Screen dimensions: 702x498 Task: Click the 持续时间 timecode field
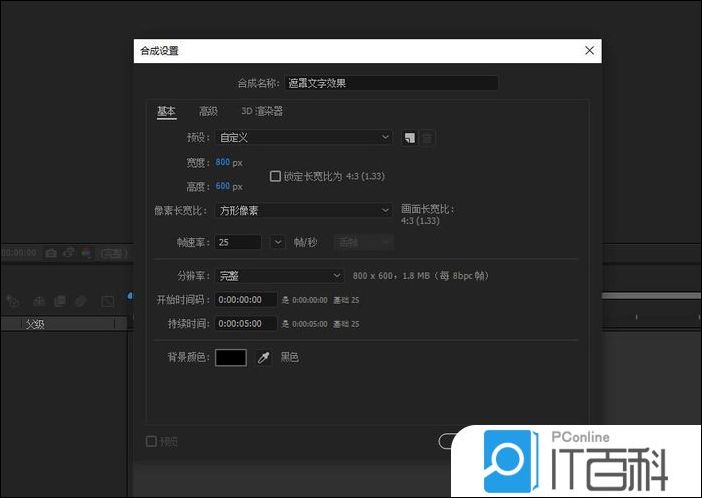(246, 323)
